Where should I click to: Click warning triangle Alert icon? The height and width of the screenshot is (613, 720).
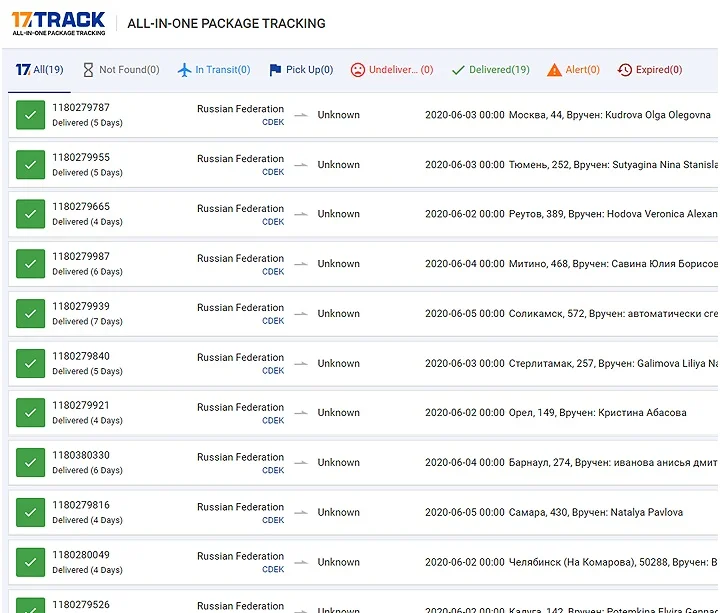pos(554,70)
